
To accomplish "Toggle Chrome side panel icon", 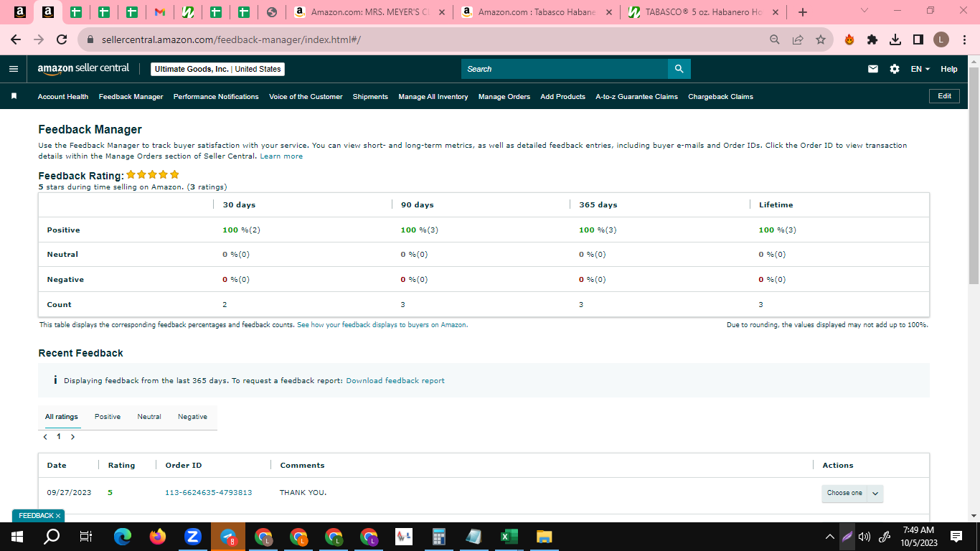I will (x=918, y=40).
